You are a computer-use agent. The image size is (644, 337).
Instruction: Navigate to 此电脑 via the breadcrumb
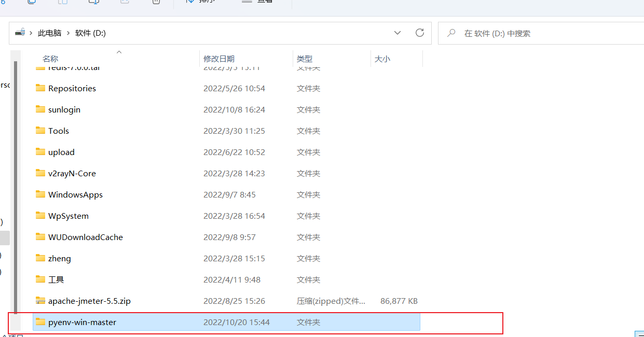[50, 33]
